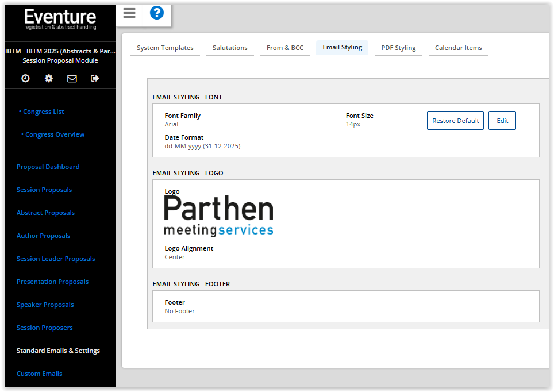Open Custom Emails in sidebar

[39, 374]
